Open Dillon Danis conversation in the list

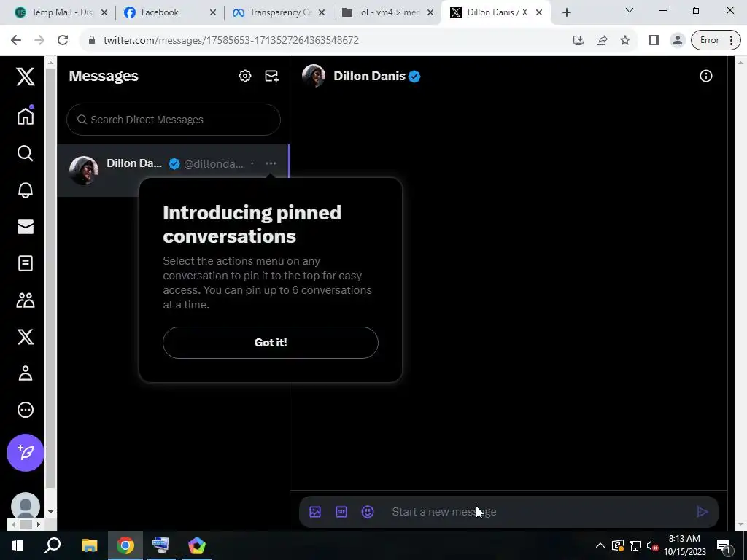[x=172, y=171]
